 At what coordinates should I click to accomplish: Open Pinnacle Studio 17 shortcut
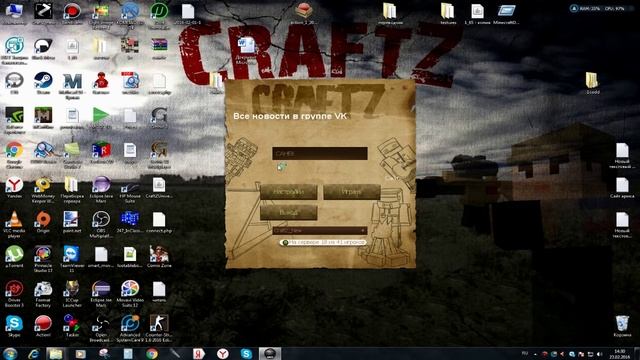pos(43,259)
